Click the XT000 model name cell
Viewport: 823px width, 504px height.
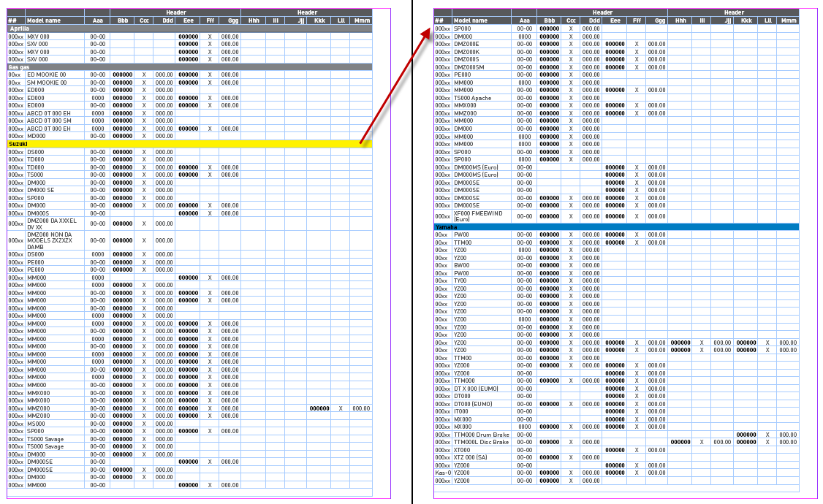(x=482, y=449)
